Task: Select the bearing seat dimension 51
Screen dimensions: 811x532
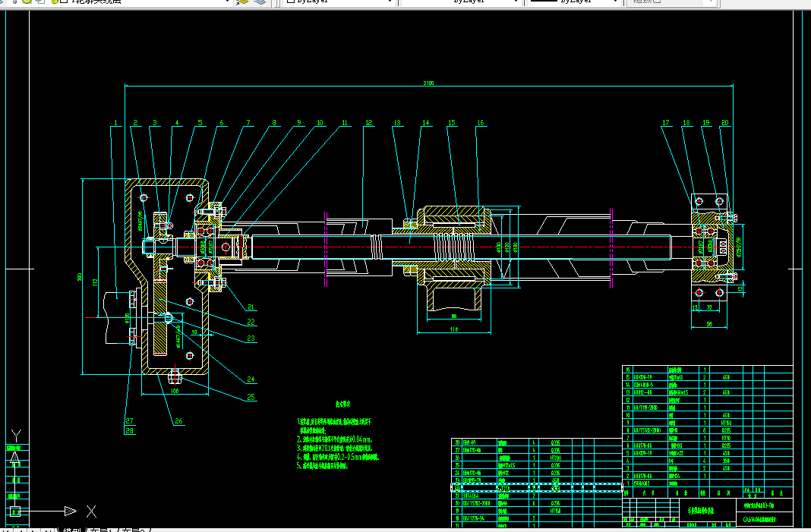Action: [x=709, y=324]
